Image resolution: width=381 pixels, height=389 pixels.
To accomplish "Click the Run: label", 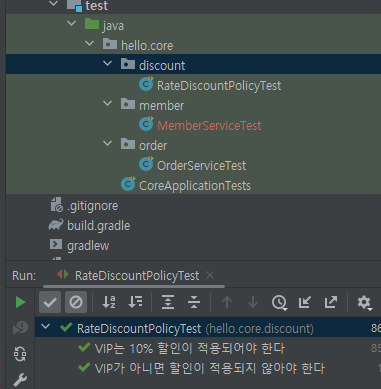I will [24, 276].
